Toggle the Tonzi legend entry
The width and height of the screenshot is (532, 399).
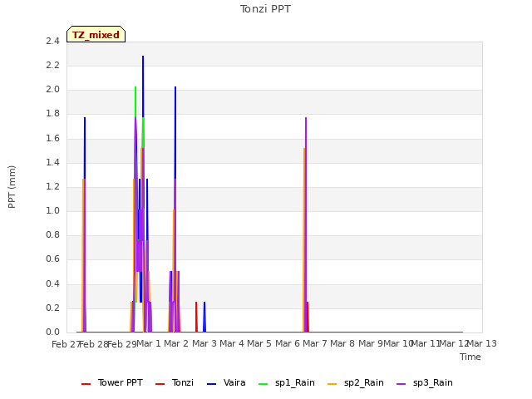[174, 382]
